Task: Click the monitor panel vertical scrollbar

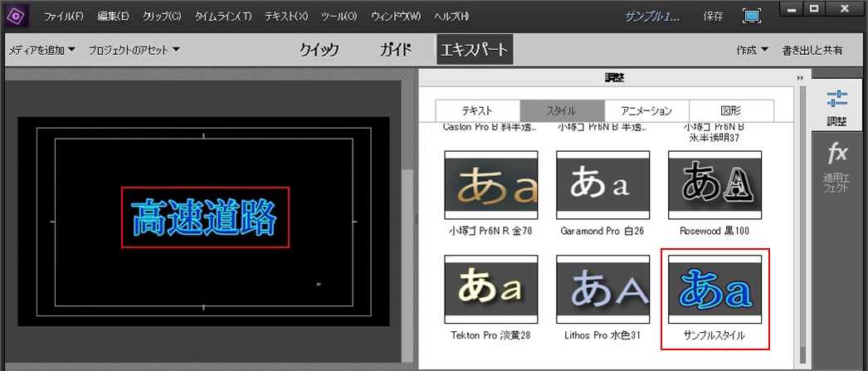Action: point(409,222)
